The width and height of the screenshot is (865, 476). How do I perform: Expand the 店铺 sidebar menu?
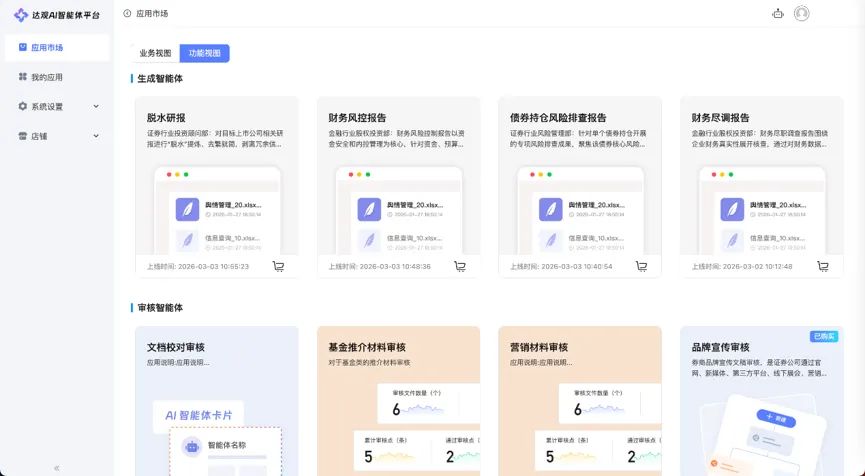point(57,136)
